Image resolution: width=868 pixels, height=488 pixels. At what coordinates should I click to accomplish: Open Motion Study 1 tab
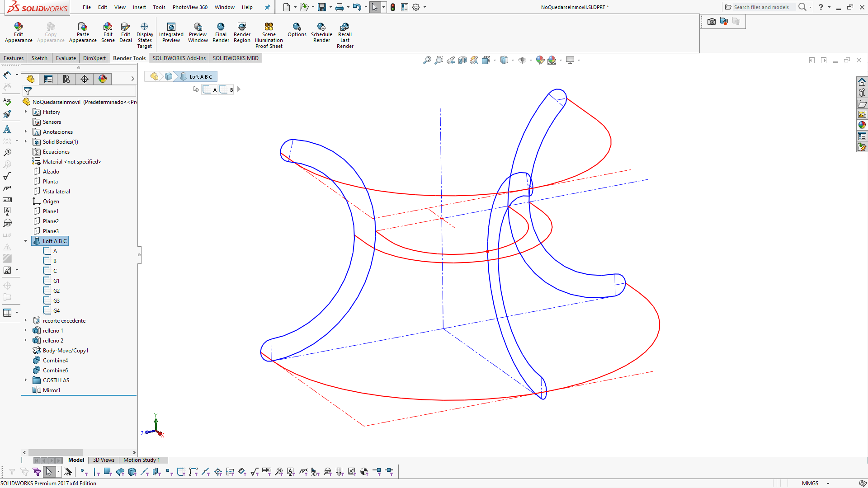[142, 460]
